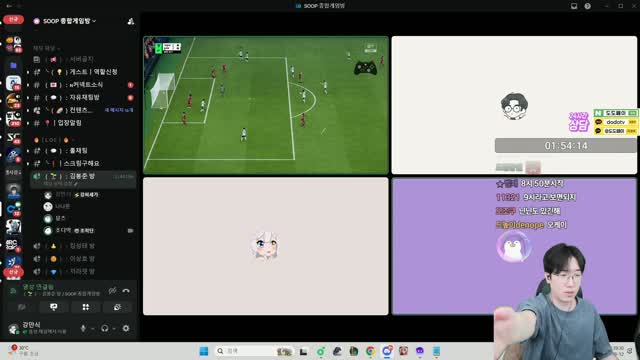
Task: Open microphone input options arrow
Action: (x=93, y=329)
